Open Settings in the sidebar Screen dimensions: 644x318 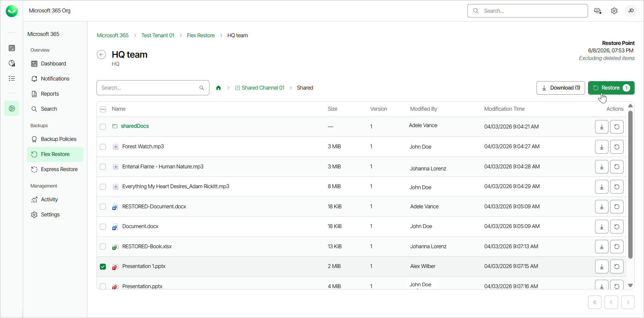click(x=55, y=215)
